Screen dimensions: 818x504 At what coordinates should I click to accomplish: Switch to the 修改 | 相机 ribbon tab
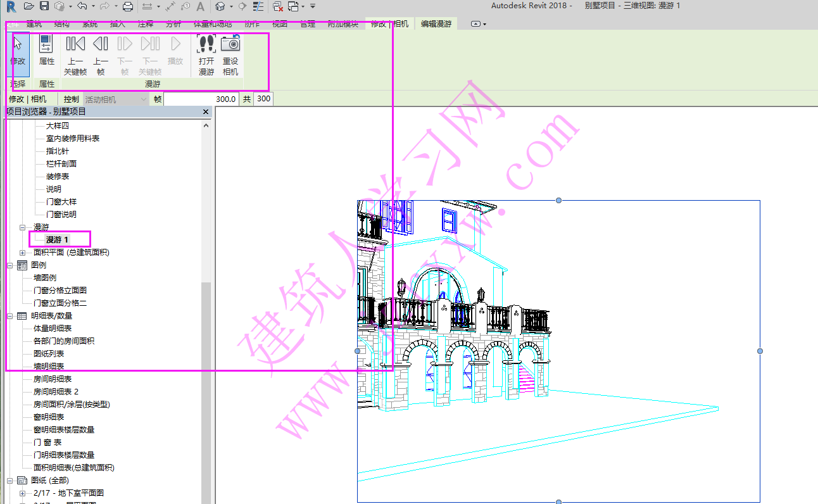coord(389,24)
